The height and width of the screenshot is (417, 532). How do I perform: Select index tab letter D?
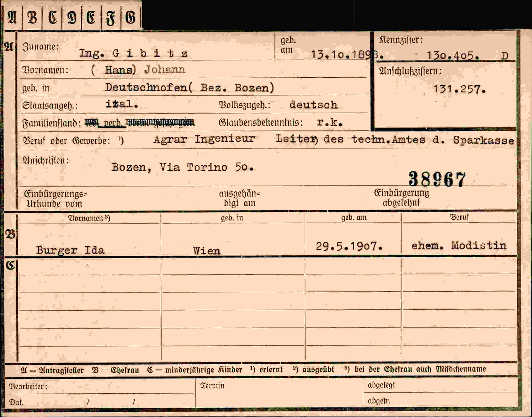[x=72, y=17]
